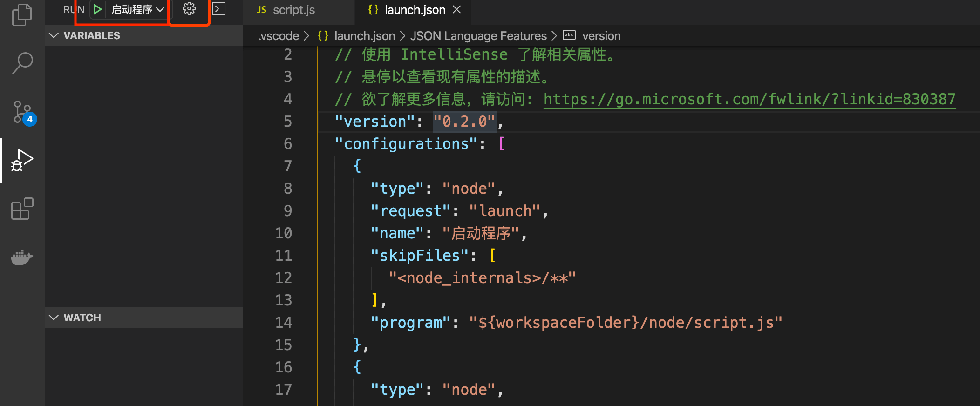Click line number 7 in the gutter
The height and width of the screenshot is (406, 980).
coord(288,166)
